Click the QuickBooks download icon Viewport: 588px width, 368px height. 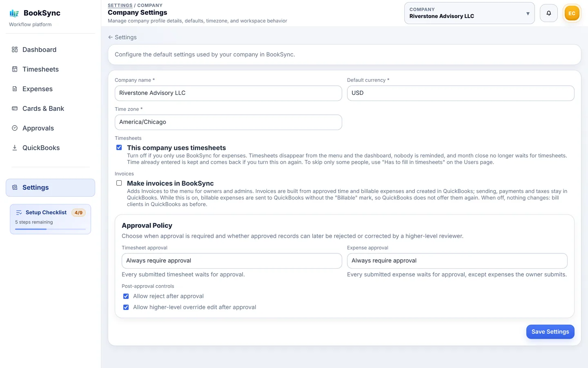[x=15, y=148]
